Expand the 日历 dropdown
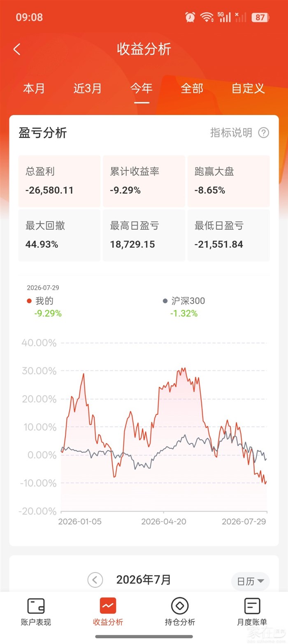 click(250, 581)
